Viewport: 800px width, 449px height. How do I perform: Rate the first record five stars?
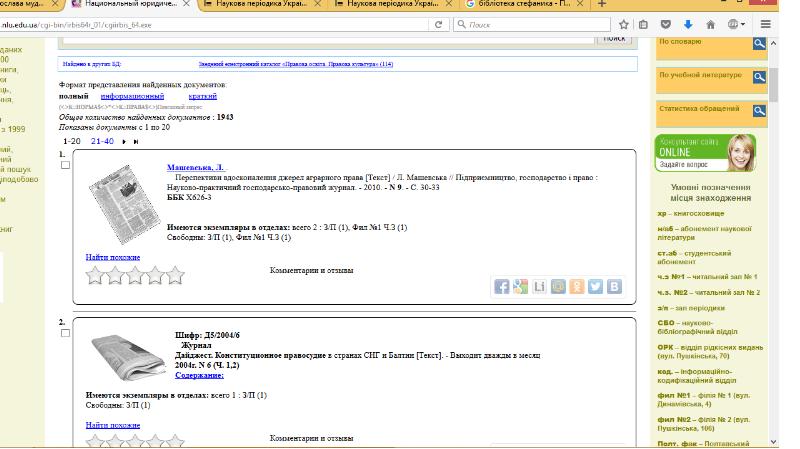[176, 275]
